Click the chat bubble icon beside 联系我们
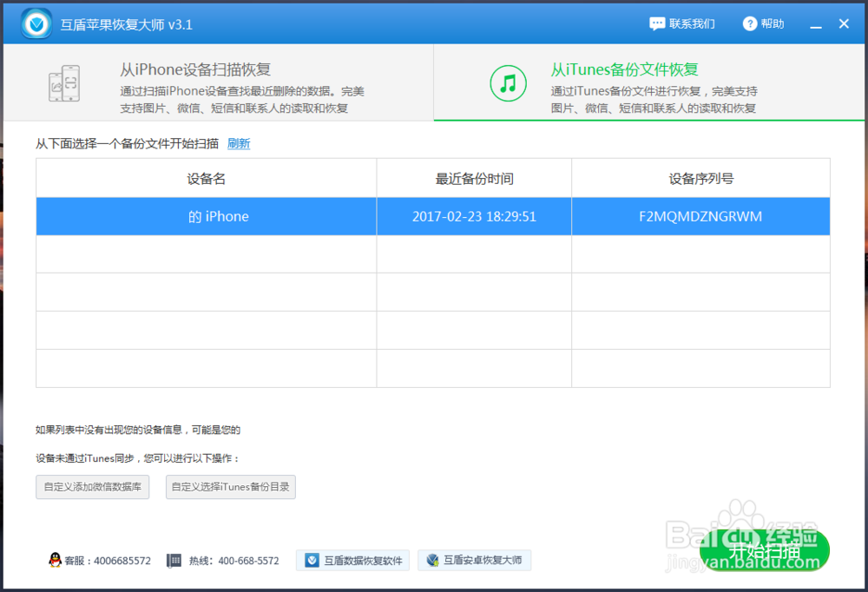Viewport: 868px width, 592px height. tap(657, 23)
